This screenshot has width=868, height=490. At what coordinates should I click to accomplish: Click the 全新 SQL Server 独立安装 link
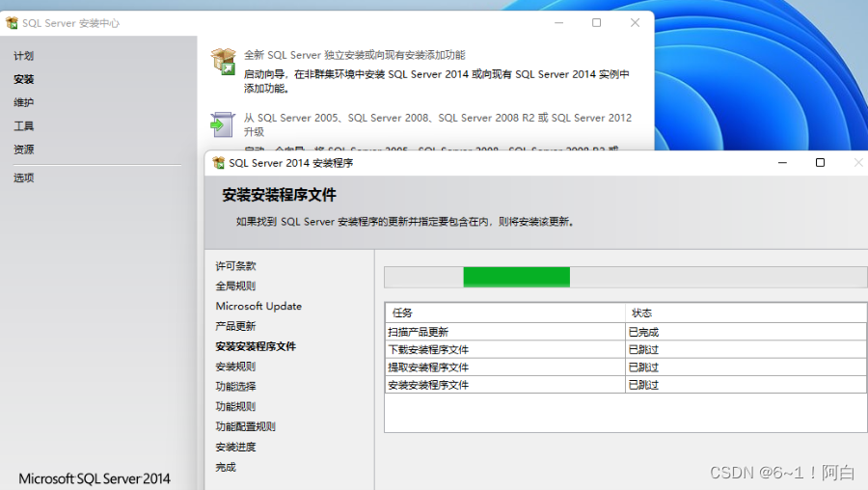click(354, 55)
